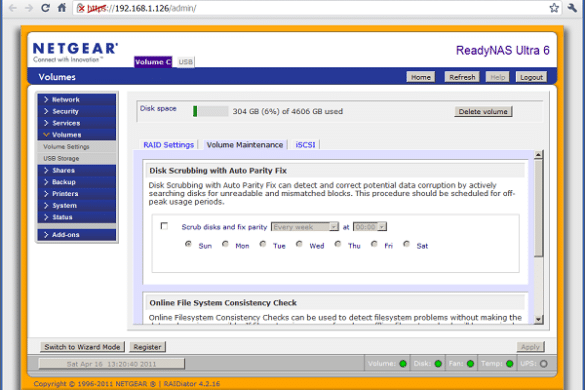Viewport: 585px width, 390px height.
Task: Click the insecure HTTPS warning icon
Action: coord(81,8)
